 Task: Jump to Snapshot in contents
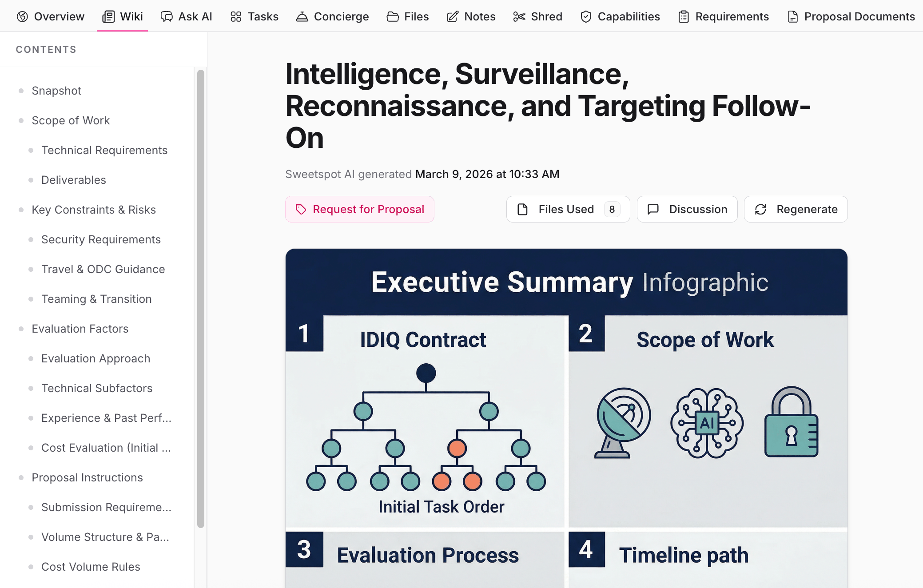(56, 91)
